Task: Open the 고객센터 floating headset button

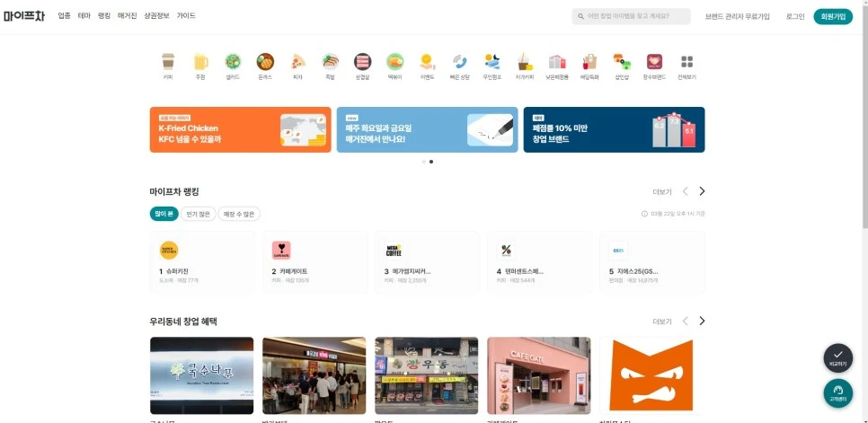Action: [837, 392]
